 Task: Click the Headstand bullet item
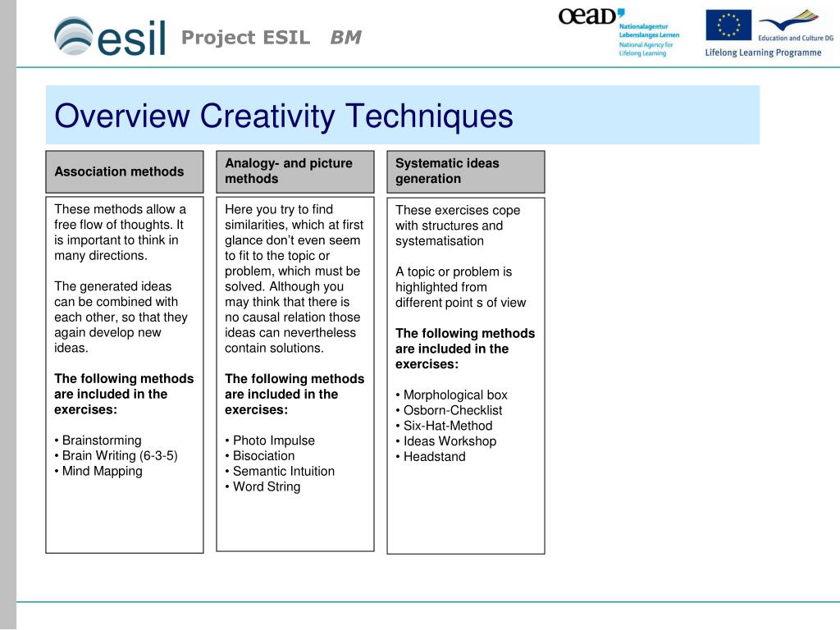point(431,457)
